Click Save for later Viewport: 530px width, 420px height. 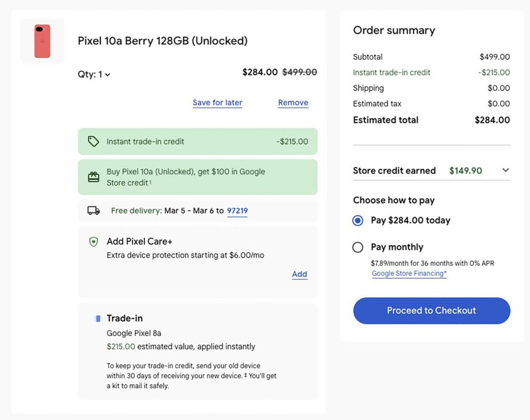tap(217, 102)
